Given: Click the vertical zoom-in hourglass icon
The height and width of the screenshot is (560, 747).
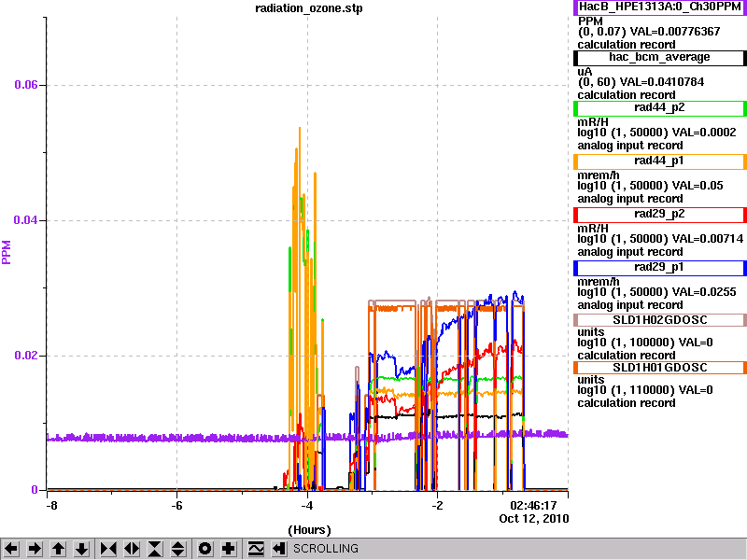Looking at the screenshot, I should [155, 549].
